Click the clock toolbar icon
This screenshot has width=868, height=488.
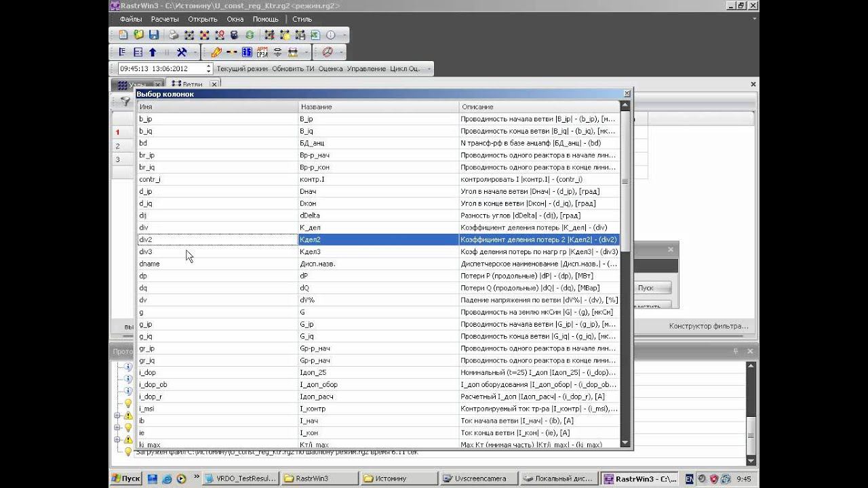point(331,35)
